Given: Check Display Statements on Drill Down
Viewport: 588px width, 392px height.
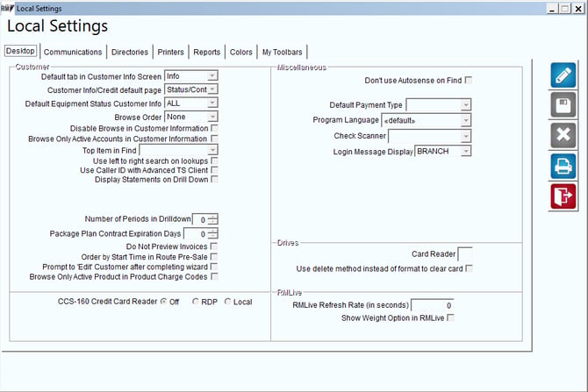Looking at the screenshot, I should (x=214, y=180).
